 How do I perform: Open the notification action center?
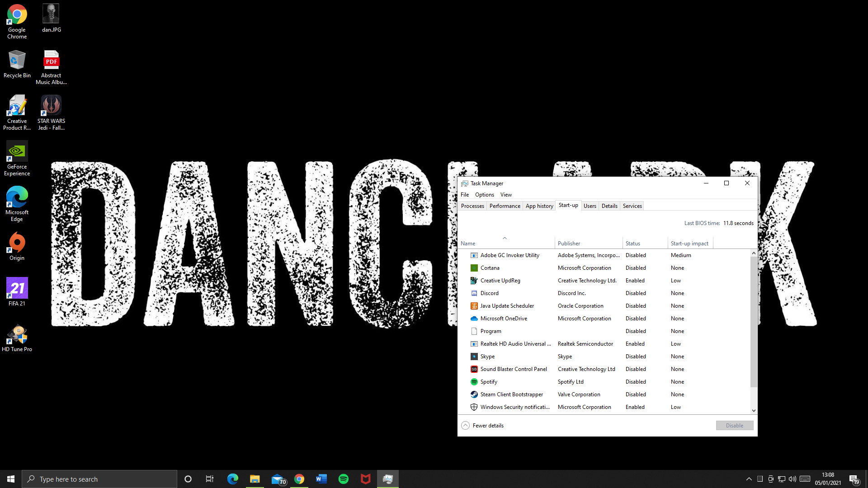tap(854, 479)
